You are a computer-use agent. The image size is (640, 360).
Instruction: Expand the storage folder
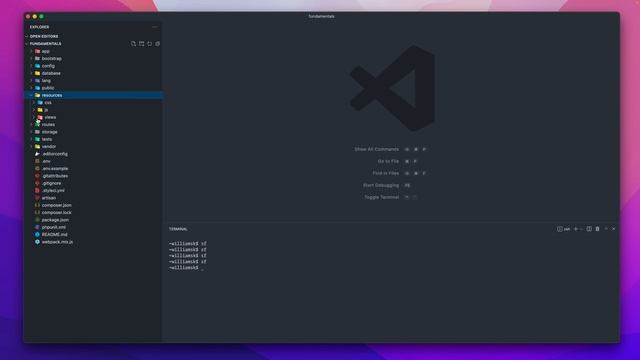[94, 132]
